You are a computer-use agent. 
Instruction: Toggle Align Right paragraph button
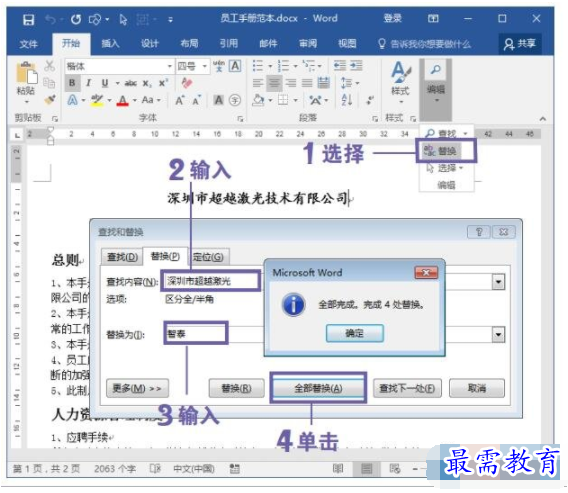click(x=291, y=83)
